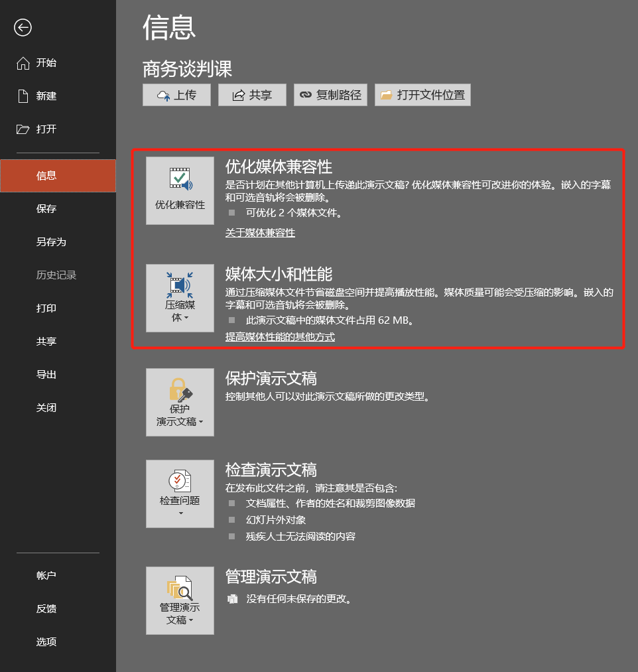Click the back arrow circle icon
Viewport: 638px width, 672px height.
tap(23, 28)
